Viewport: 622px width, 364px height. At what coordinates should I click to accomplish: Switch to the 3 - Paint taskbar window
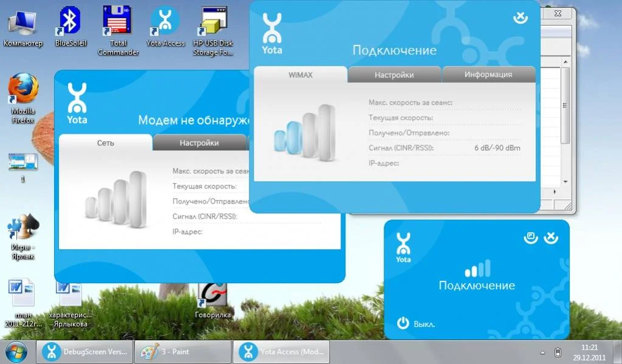coord(182,352)
